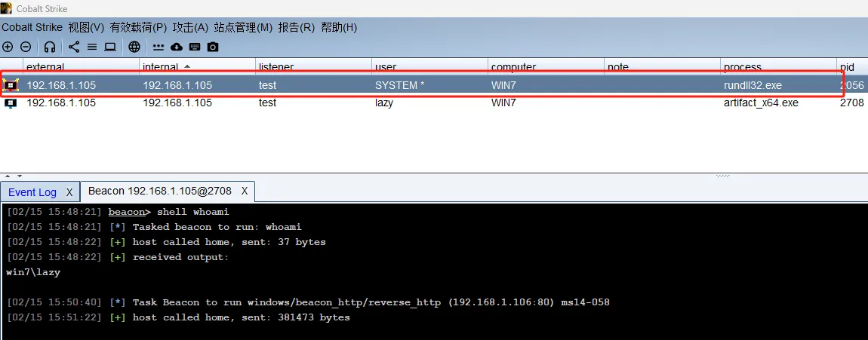Open the 站点管理(M) menu
This screenshot has height=340, width=868.
click(243, 27)
